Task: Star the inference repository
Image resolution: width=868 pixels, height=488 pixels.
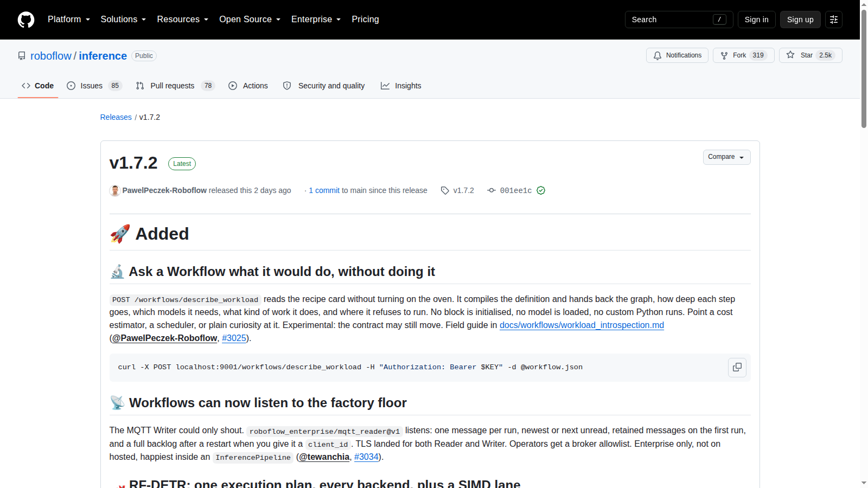Action: pos(810,55)
